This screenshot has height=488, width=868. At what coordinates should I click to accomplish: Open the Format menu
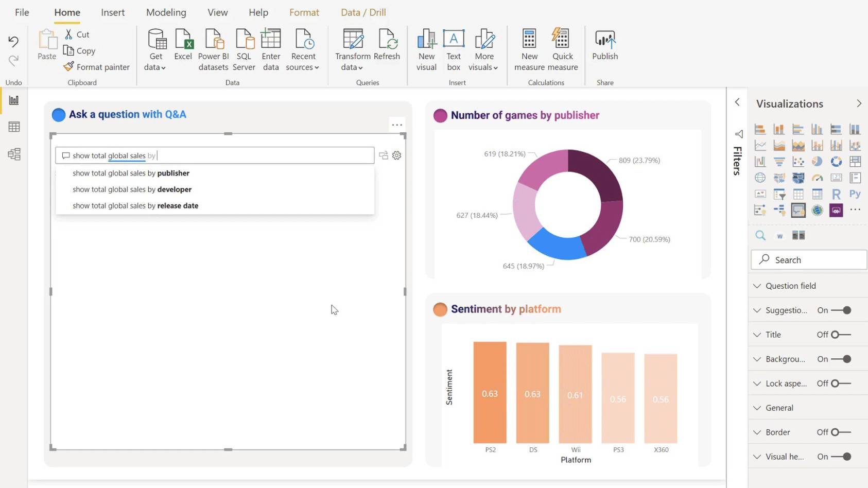[304, 12]
